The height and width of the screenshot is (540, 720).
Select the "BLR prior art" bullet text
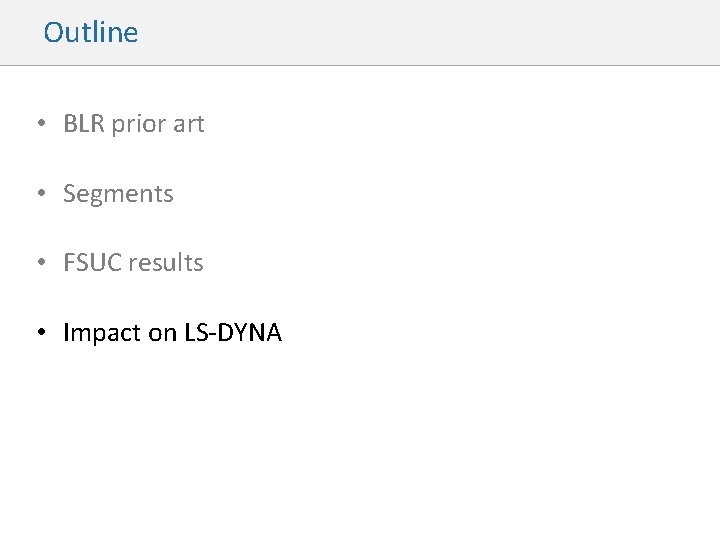click(x=133, y=124)
